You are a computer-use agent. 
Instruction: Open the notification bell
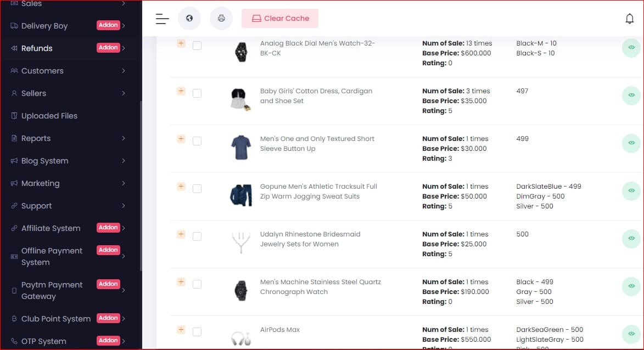[x=629, y=19]
